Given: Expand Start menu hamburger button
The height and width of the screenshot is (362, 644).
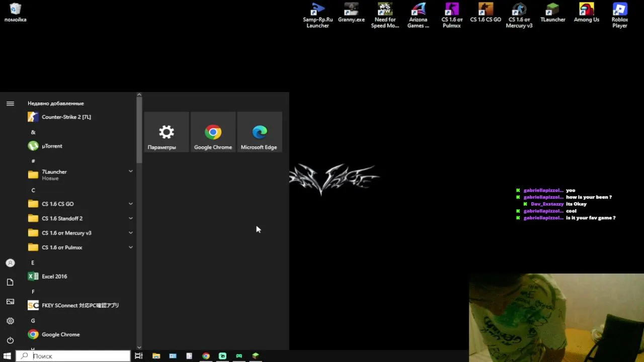Looking at the screenshot, I should 10,103.
